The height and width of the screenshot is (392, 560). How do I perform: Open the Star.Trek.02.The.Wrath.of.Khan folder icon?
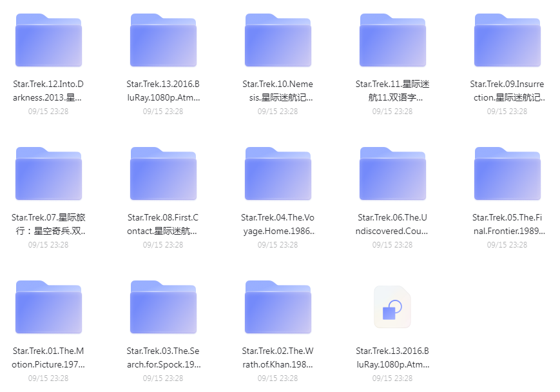(x=278, y=307)
